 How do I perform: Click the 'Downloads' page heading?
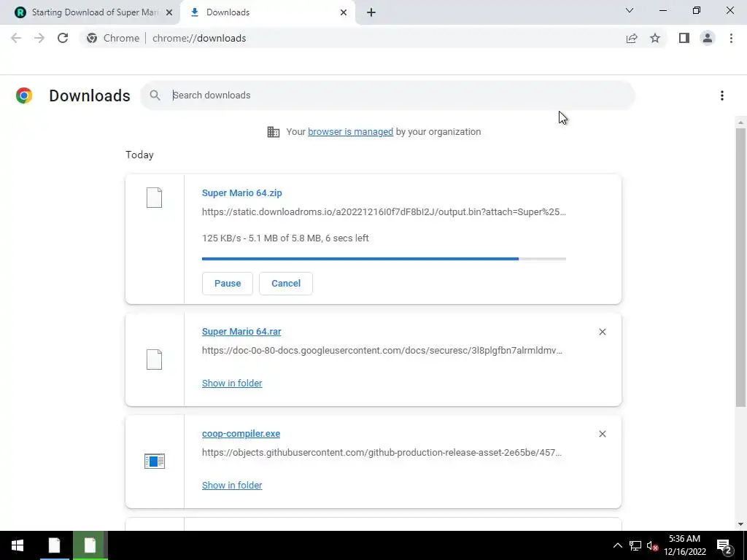click(x=90, y=96)
